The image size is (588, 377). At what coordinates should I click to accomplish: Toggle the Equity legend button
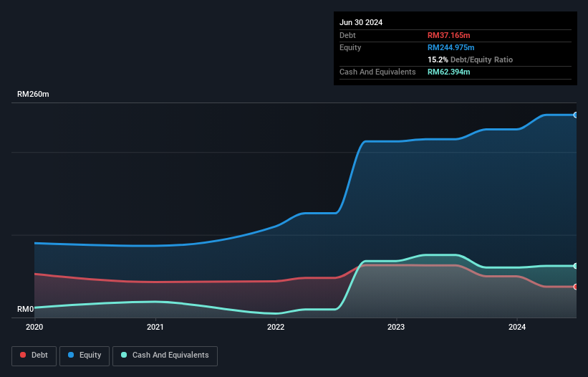85,355
